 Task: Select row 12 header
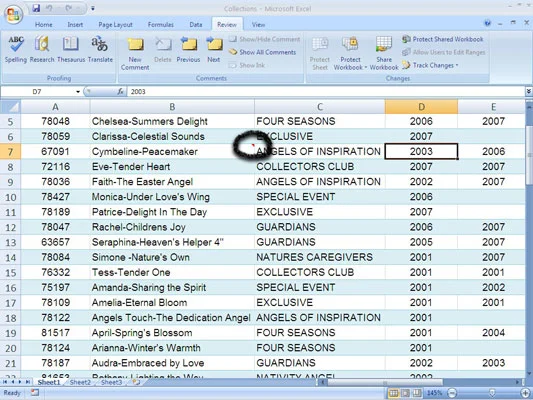tap(11, 227)
